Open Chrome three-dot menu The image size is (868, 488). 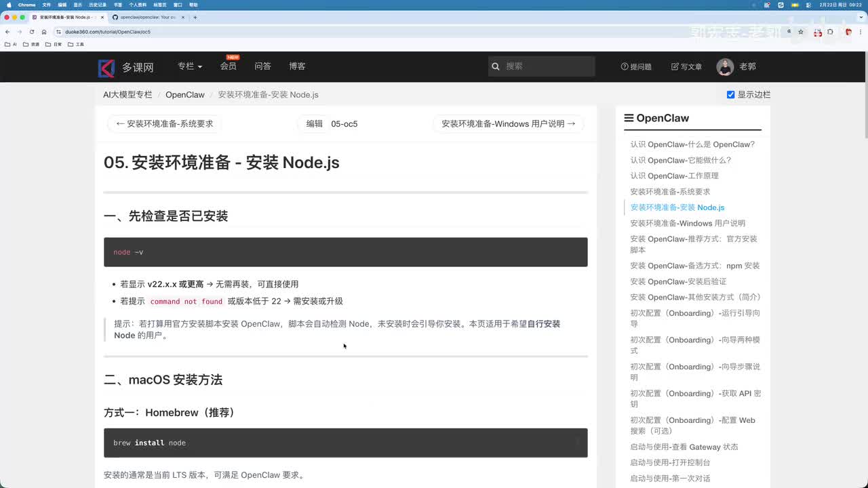[861, 32]
